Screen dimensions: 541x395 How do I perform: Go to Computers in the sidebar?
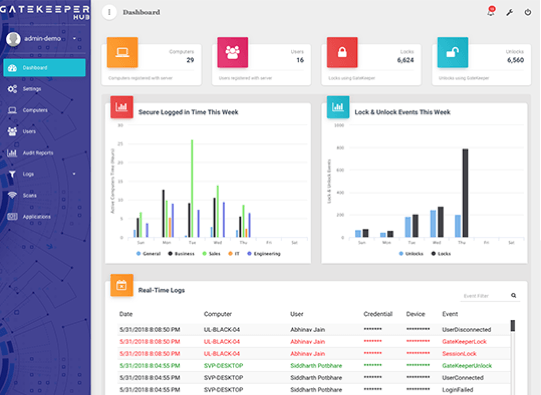[x=45, y=110]
